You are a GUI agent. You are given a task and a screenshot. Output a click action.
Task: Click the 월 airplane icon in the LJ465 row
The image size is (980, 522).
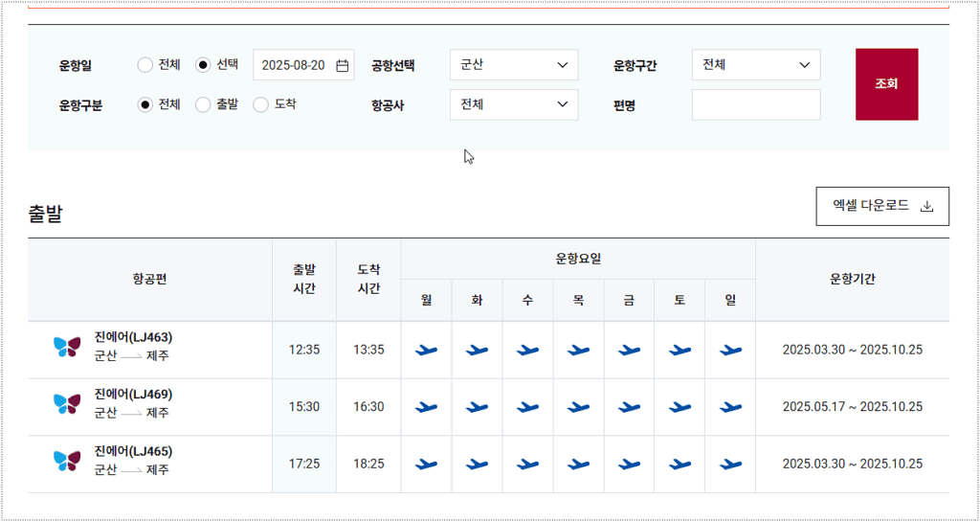426,464
